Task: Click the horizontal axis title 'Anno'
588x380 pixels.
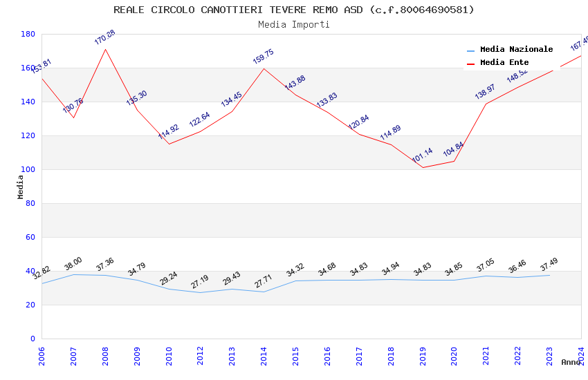Action: tap(571, 362)
